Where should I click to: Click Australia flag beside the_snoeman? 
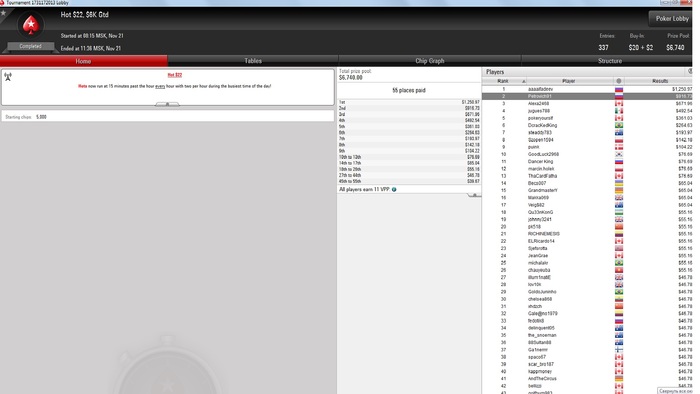tap(619, 335)
